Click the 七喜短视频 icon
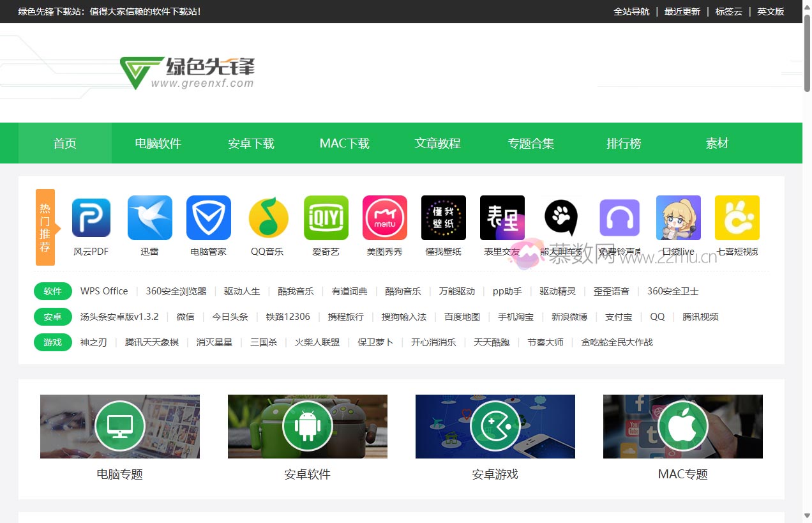This screenshot has height=523, width=812. click(737, 217)
